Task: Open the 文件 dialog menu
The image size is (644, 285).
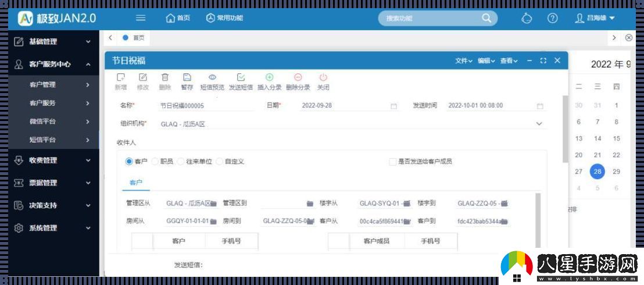Action: tap(463, 60)
